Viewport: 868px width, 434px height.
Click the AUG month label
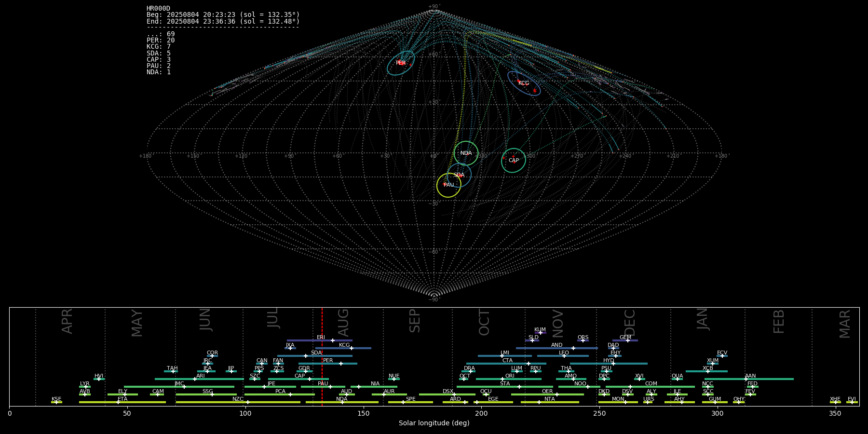(x=343, y=323)
